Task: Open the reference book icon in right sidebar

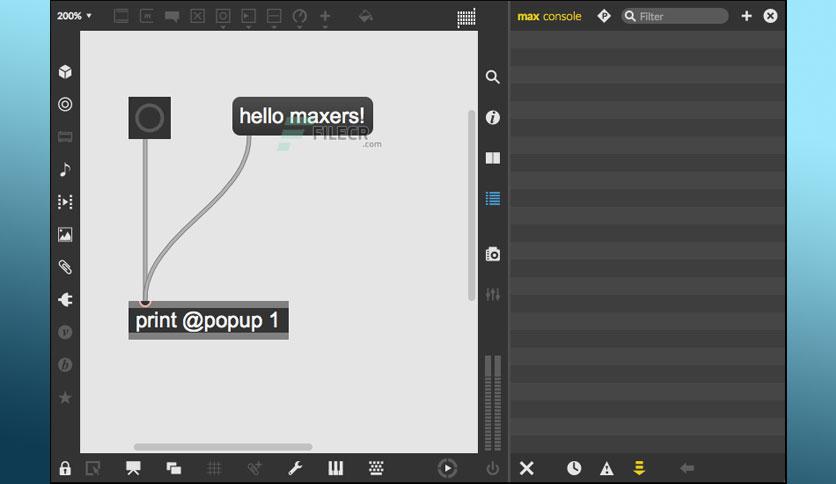Action: coord(493,158)
